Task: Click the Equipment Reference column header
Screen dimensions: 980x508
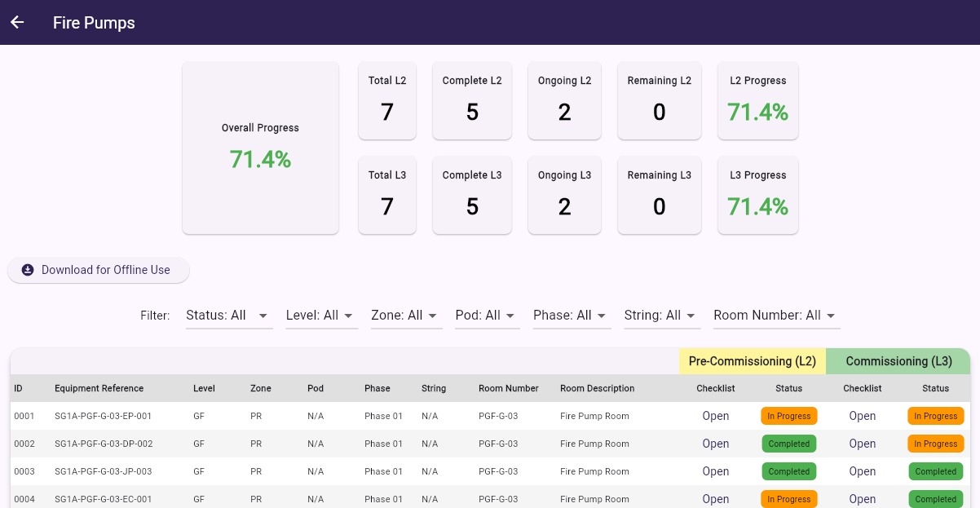Action: click(x=99, y=388)
